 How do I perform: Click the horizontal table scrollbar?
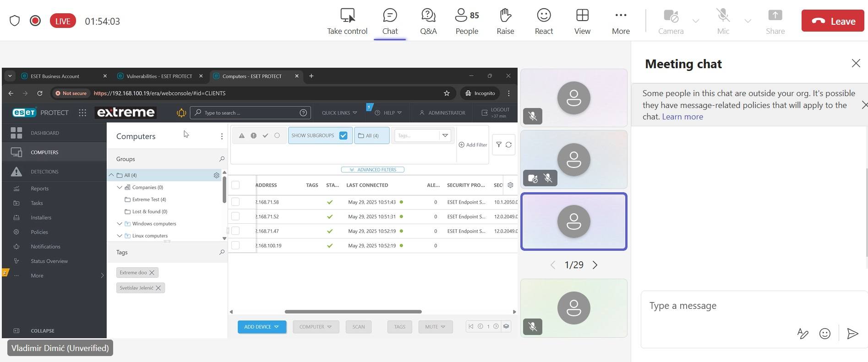click(x=353, y=312)
